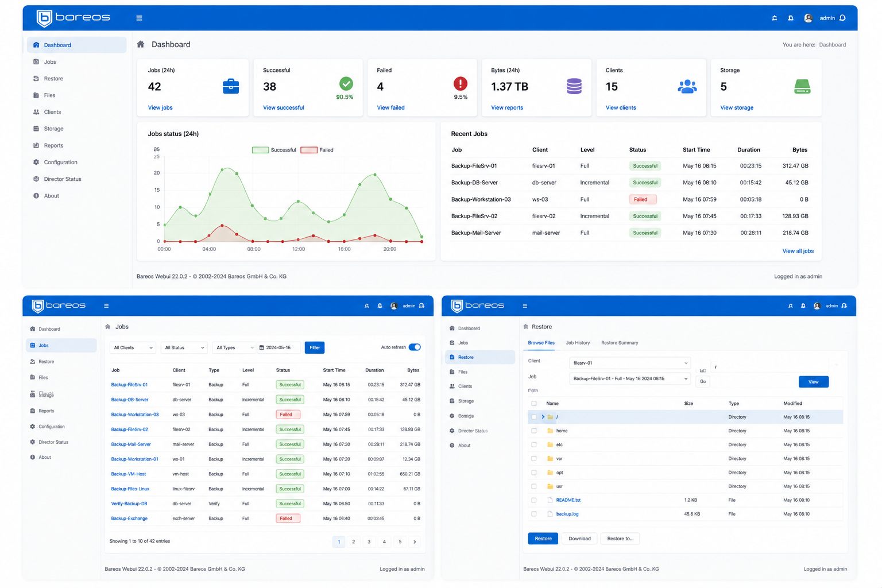Tick the checkbox for the var directory

534,459
